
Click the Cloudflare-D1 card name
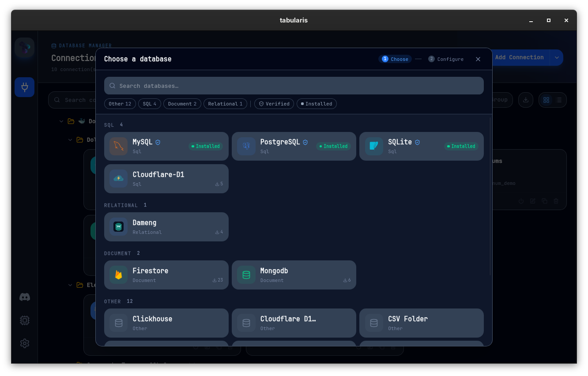point(158,174)
